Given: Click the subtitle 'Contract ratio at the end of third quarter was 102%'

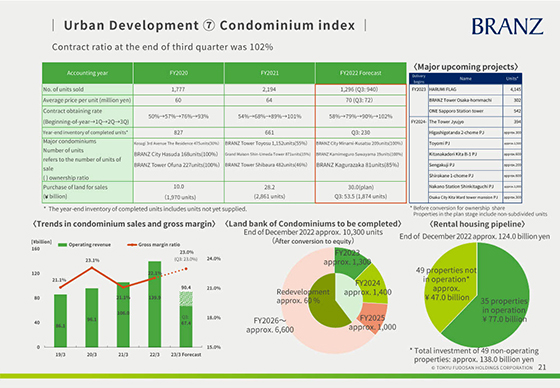Looking at the screenshot, I should tap(162, 47).
